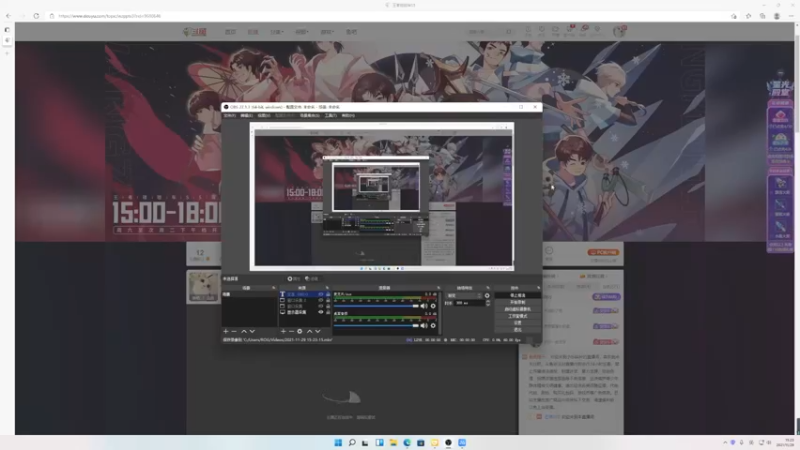Open the OBS Tools menu

331,115
